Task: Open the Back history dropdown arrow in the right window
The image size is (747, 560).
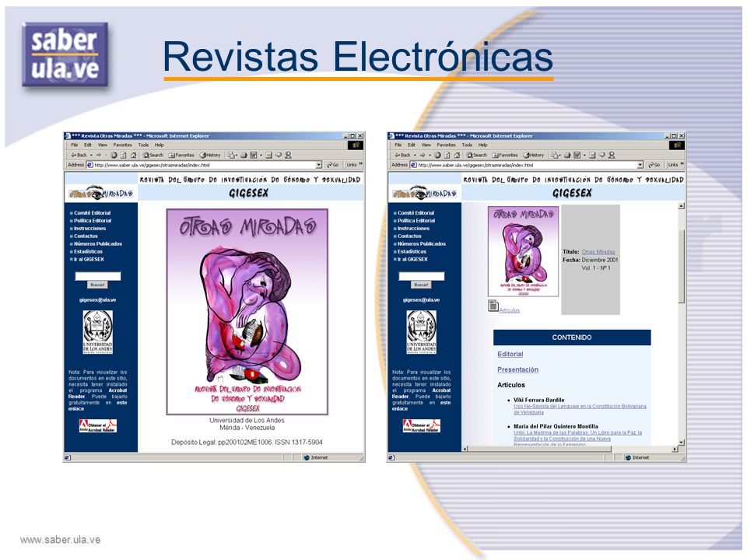Action: click(415, 155)
